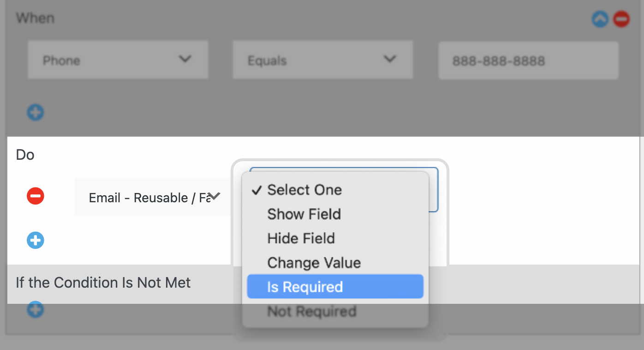644x350 pixels.
Task: Click the If the Condition Is Not Met heading
Action: [103, 283]
